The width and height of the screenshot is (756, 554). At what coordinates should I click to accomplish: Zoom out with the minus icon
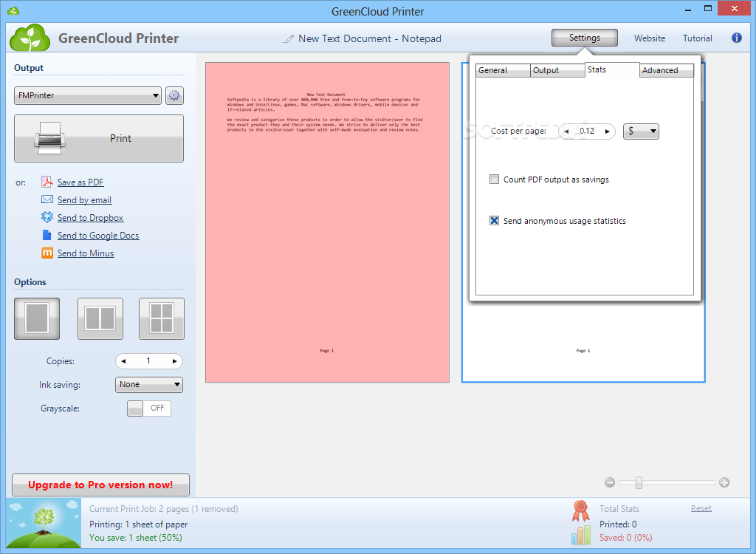pos(609,482)
